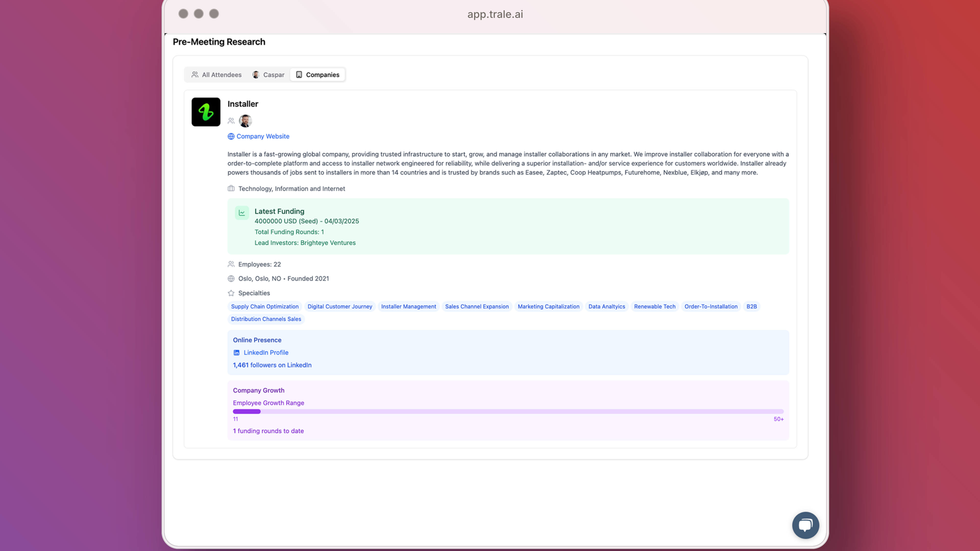Select the Renewable Tech tag
This screenshot has width=980, height=551.
pos(655,306)
